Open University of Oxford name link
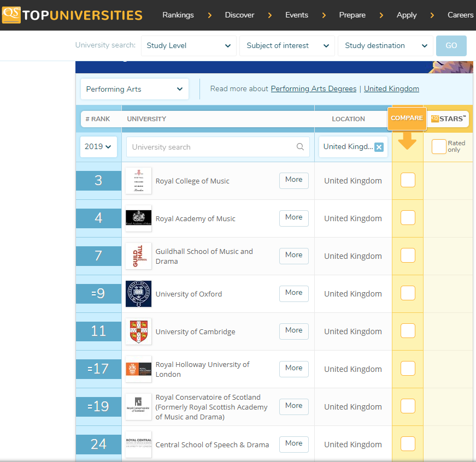The height and width of the screenshot is (462, 476). point(189,294)
